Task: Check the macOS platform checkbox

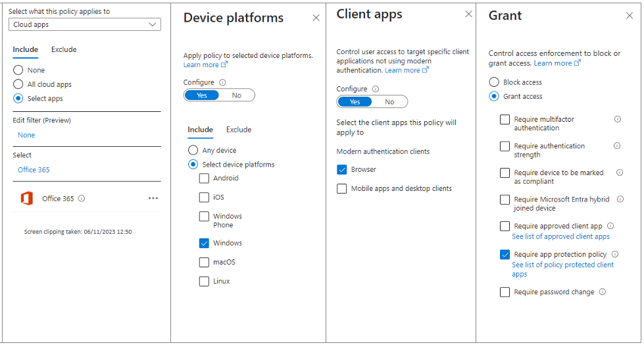Action: coord(204,262)
